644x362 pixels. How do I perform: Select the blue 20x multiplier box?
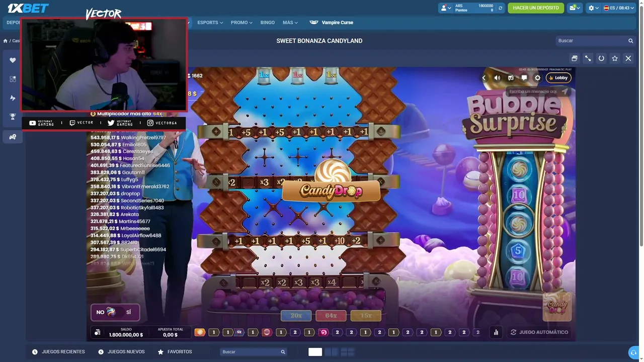tap(296, 316)
